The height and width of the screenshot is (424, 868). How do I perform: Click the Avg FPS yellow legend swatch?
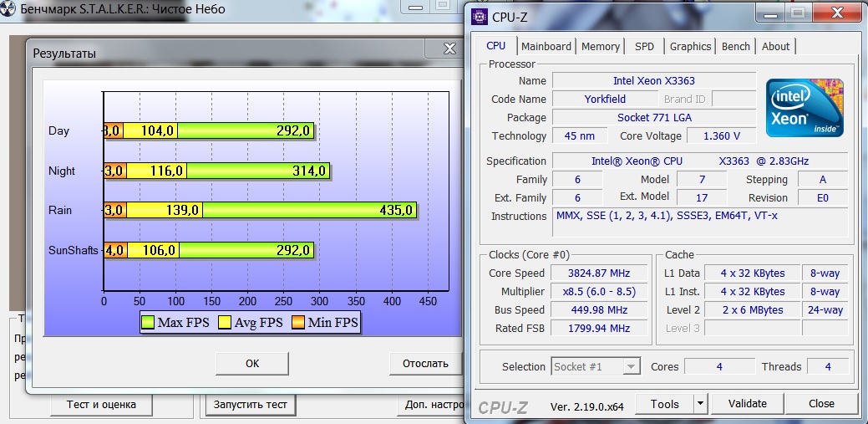tap(225, 323)
